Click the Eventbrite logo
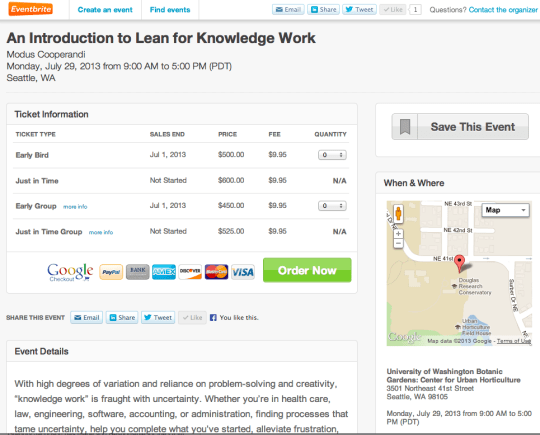This screenshot has width=540, height=435. point(31,9)
